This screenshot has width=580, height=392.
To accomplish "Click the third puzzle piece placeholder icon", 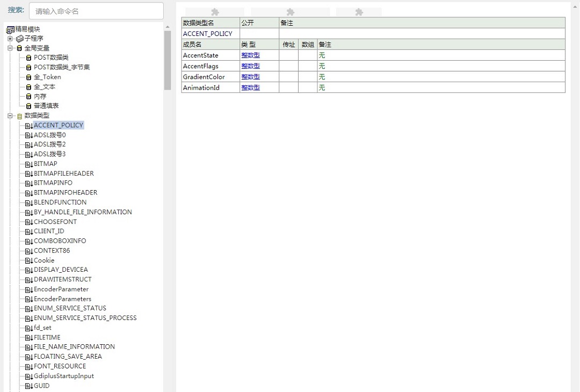I will [x=359, y=12].
